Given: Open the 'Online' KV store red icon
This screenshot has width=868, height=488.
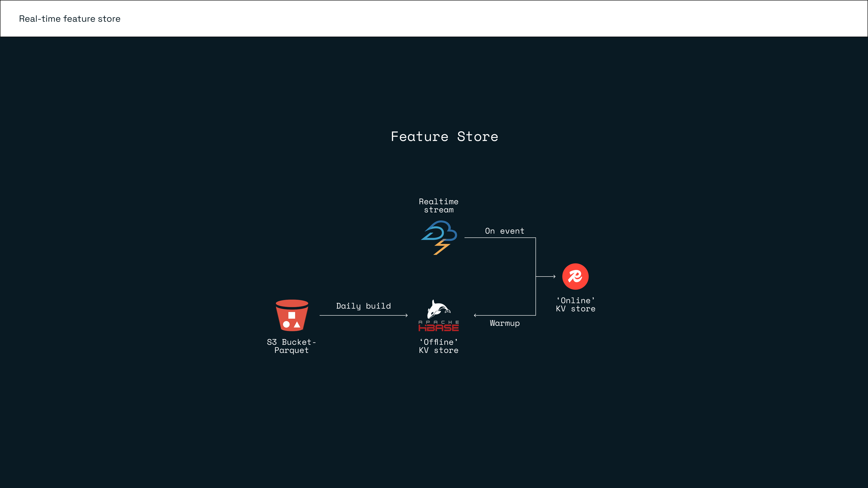Looking at the screenshot, I should tap(576, 277).
